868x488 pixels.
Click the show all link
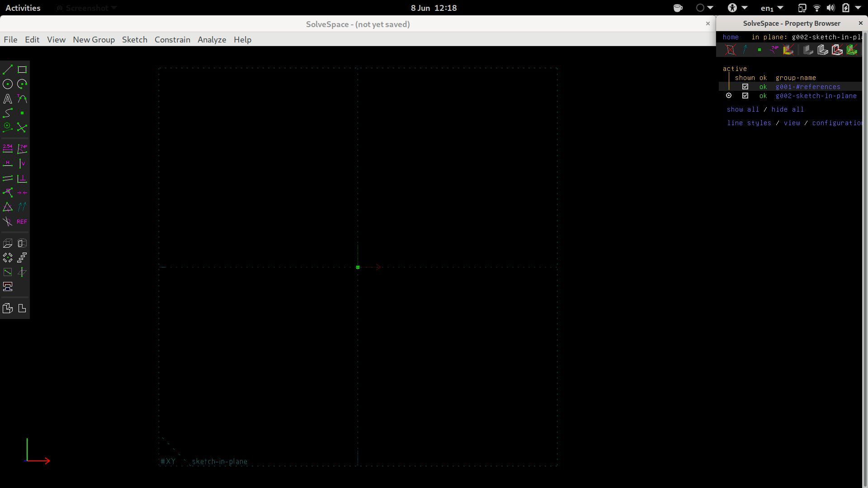click(743, 109)
